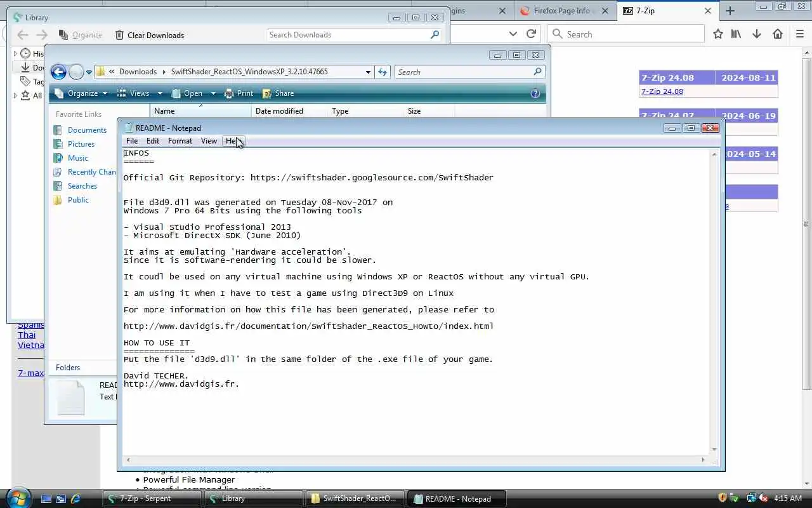Expand the History tree node in Library
812x508 pixels.
(x=15, y=54)
